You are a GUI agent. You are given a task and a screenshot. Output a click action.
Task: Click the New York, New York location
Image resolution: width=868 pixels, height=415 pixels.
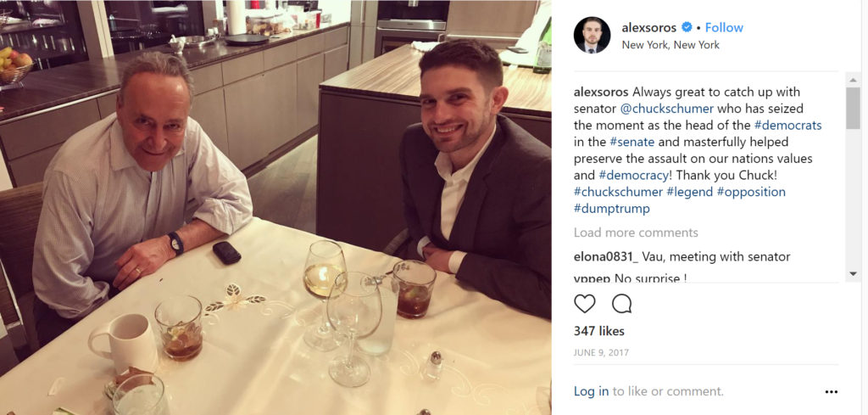(670, 45)
